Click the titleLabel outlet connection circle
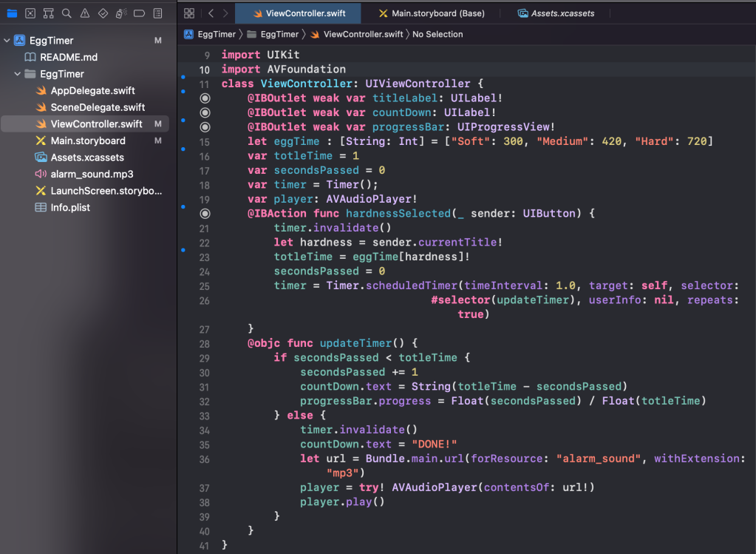 point(205,98)
